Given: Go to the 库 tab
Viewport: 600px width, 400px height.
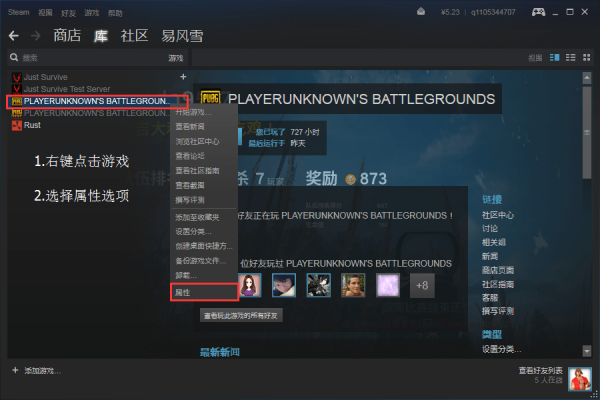Looking at the screenshot, I should coord(101,36).
